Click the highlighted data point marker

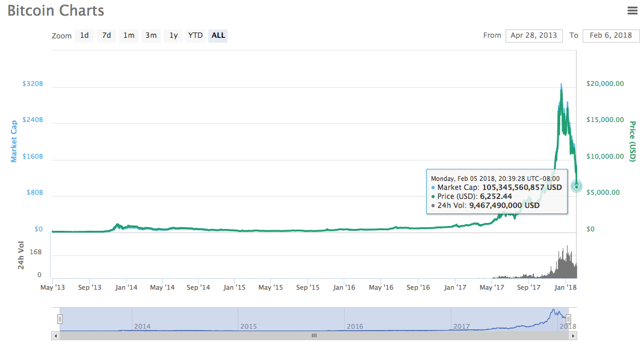(576, 186)
